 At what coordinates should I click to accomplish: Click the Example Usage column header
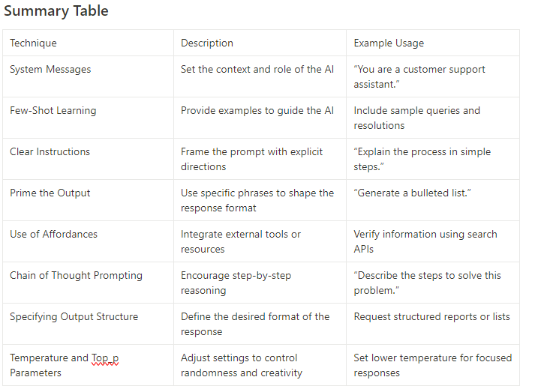389,43
